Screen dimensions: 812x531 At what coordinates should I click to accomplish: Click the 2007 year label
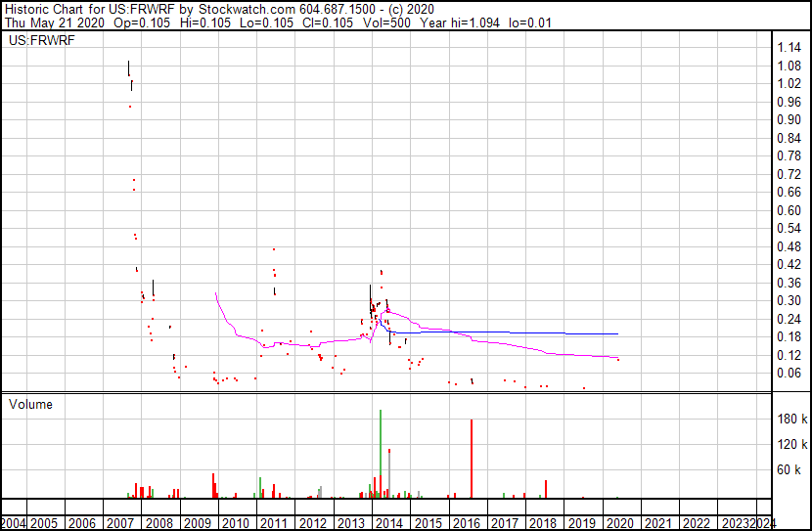click(120, 523)
